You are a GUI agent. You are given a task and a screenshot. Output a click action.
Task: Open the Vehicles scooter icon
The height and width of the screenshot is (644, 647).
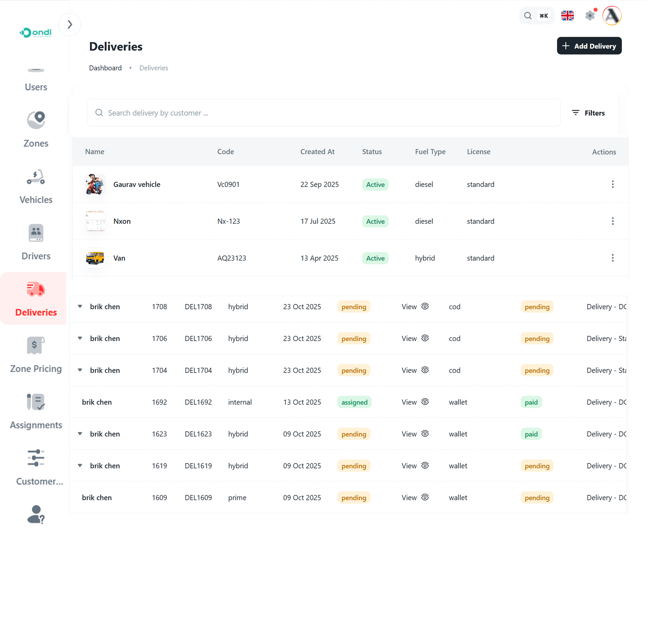click(36, 177)
